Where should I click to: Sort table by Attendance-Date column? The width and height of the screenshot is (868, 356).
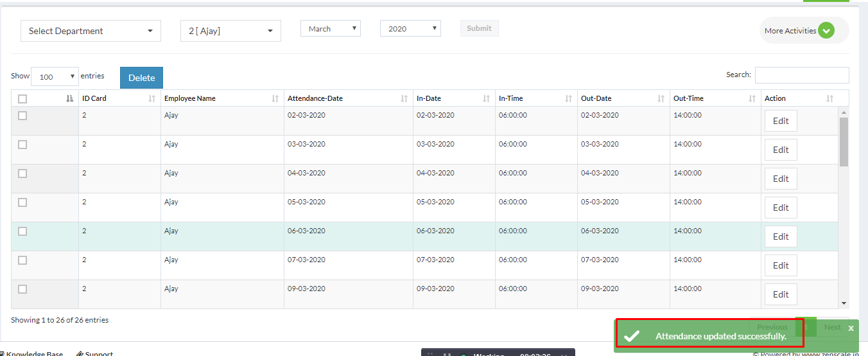pos(349,98)
